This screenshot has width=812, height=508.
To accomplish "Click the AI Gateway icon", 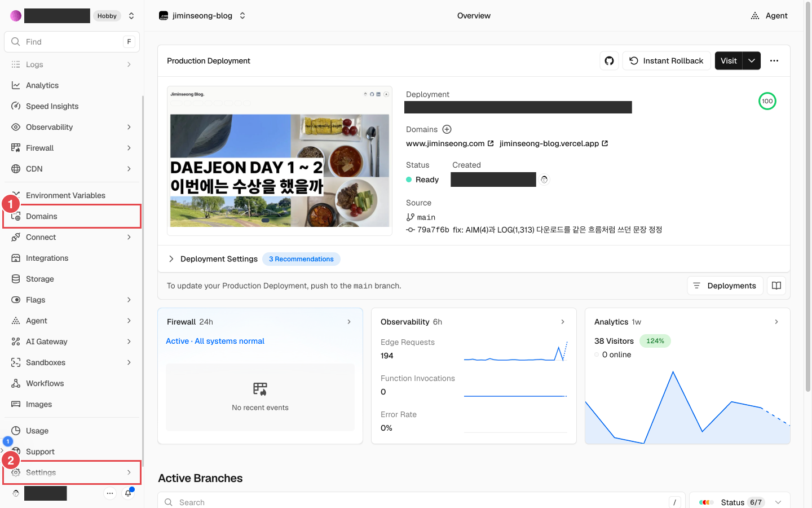I will [16, 341].
